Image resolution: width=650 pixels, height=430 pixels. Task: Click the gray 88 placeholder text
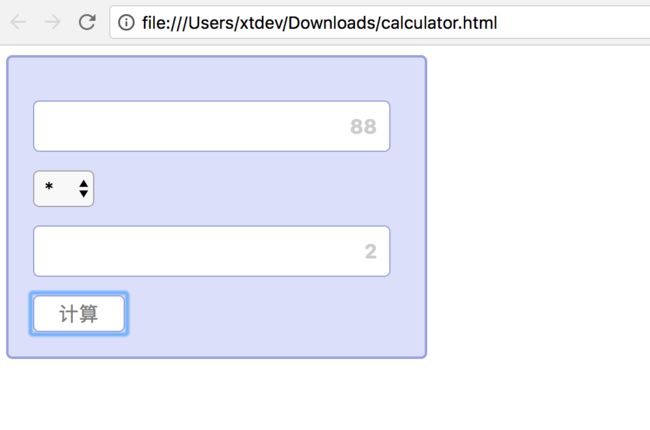click(363, 127)
